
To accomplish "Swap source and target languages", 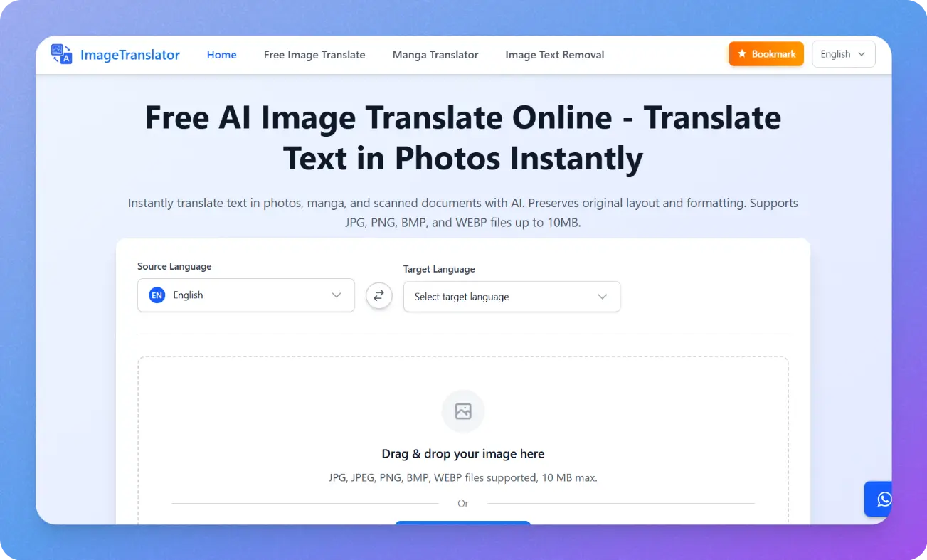I will [x=379, y=295].
